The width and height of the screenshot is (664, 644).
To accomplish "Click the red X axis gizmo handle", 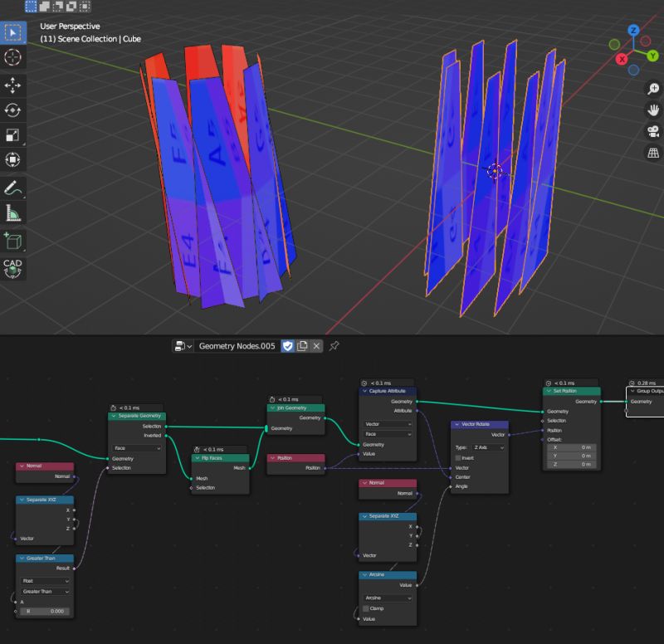I will coord(621,59).
